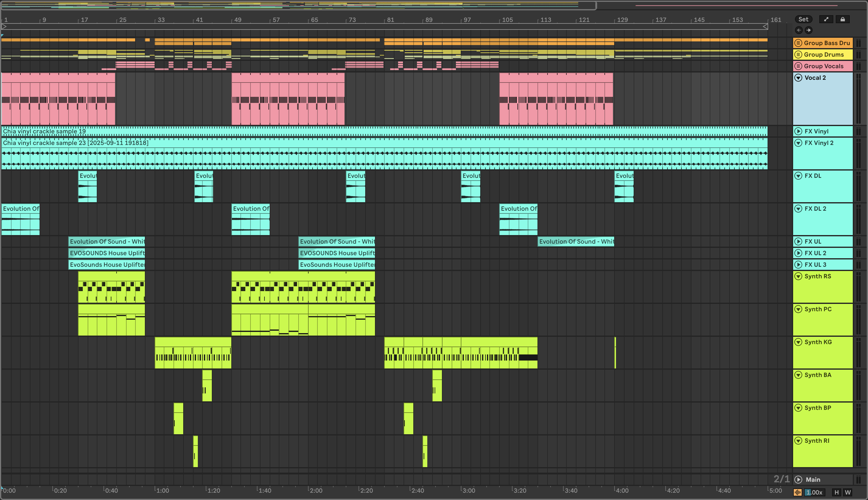Fold the FX DL 2 track
This screenshot has height=500, width=868.
[798, 209]
